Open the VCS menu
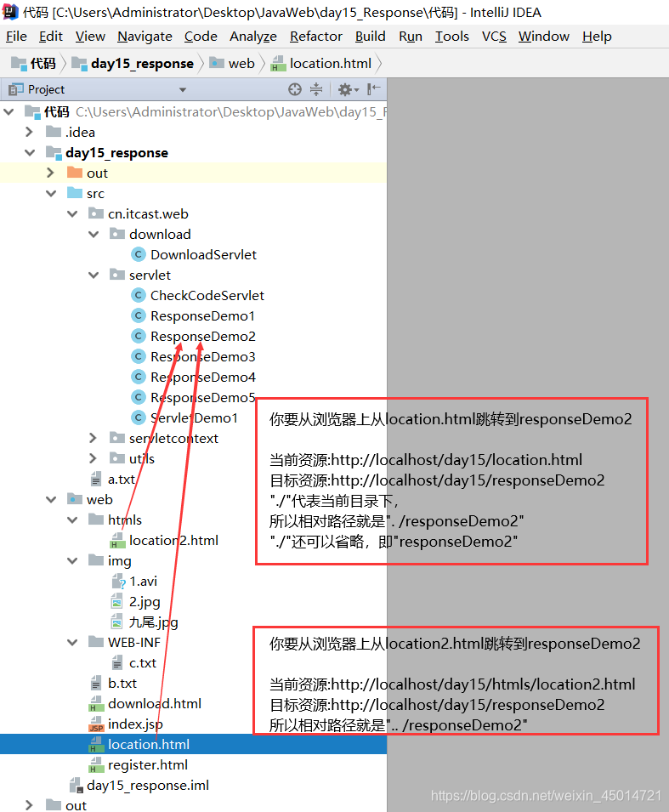 494,37
